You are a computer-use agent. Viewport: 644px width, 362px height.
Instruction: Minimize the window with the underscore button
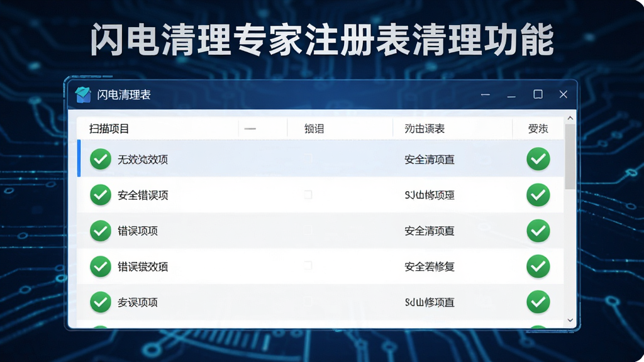coord(511,97)
